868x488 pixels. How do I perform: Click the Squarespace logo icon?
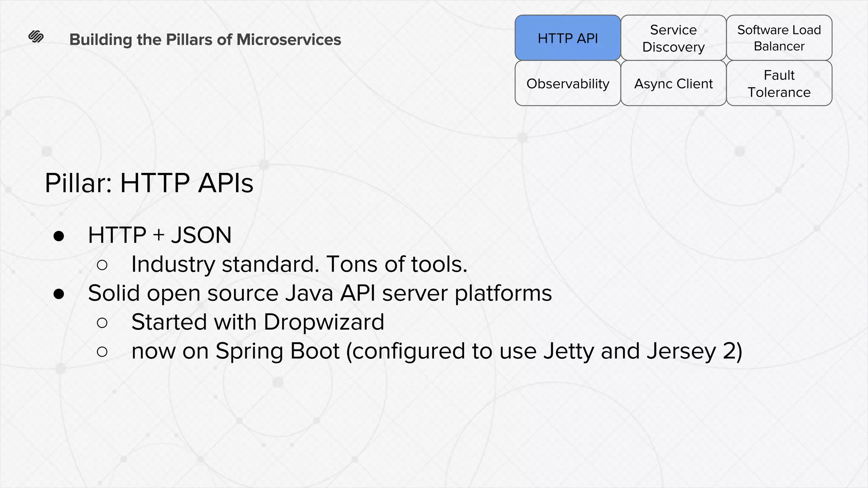coord(36,37)
